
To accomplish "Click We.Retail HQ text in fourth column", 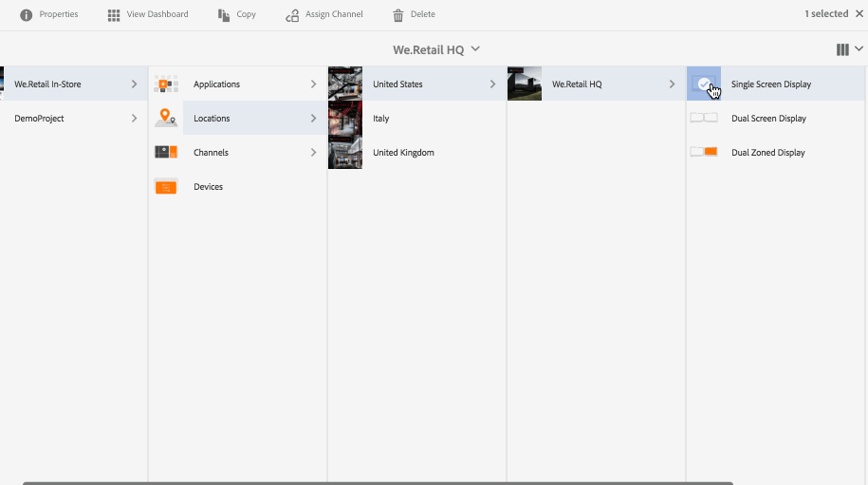I will [x=577, y=84].
